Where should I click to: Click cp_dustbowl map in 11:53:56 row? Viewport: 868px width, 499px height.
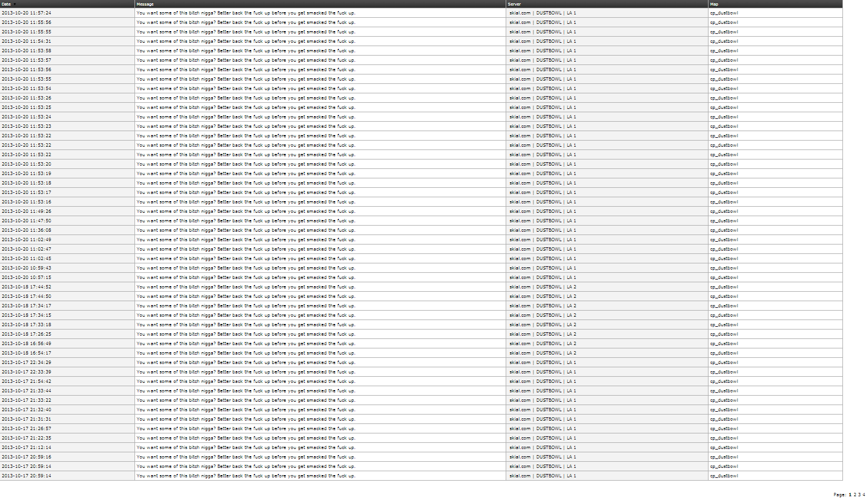(724, 69)
